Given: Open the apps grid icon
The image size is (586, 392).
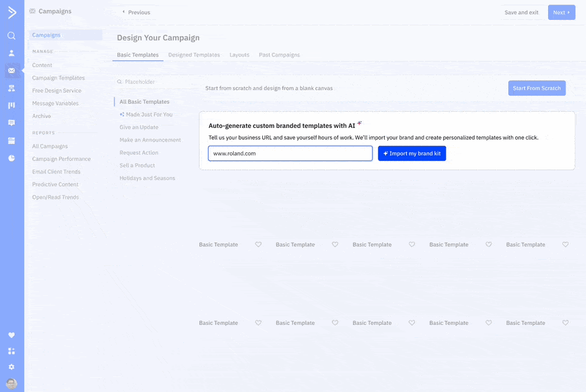Looking at the screenshot, I should (11, 351).
